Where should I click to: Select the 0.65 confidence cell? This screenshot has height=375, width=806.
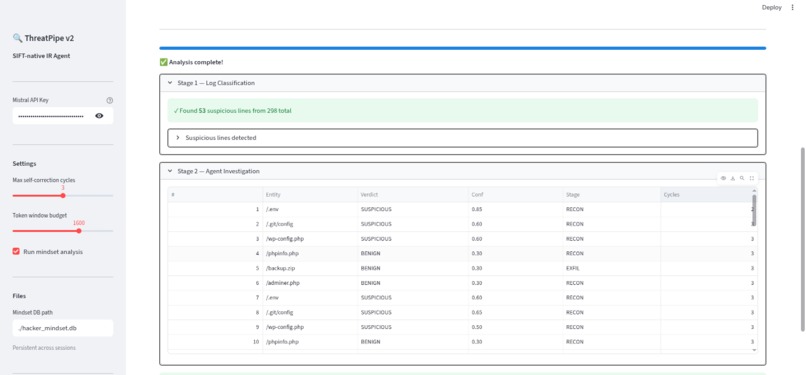516,312
